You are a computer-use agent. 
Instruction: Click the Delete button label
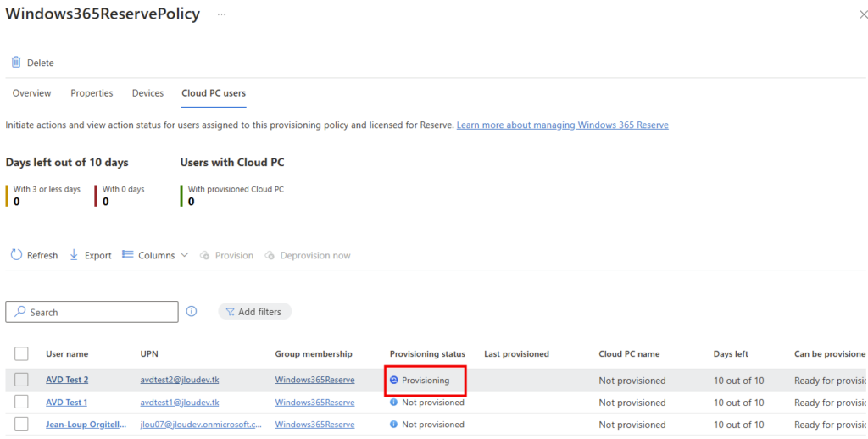pos(41,63)
